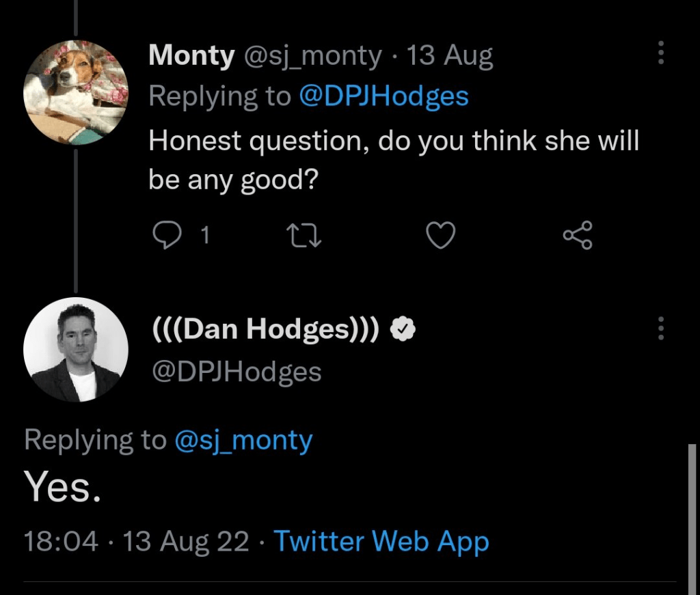700x595 pixels.
Task: Click the gray @sj_monty handle beside Monty
Action: pos(313,56)
